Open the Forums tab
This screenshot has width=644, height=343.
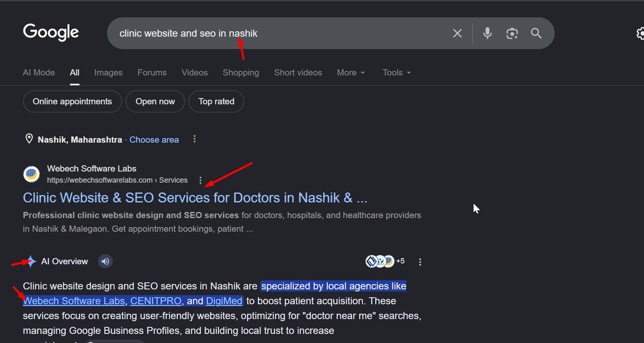152,73
